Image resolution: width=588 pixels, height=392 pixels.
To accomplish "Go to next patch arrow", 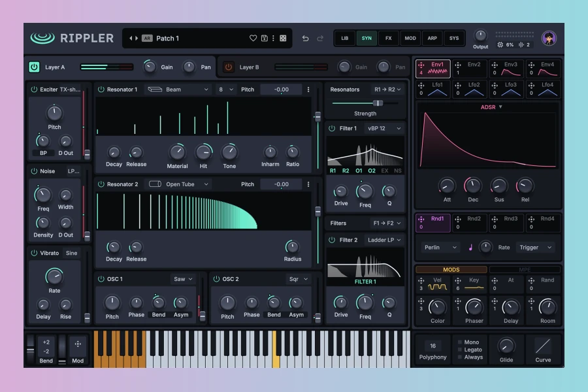I will (x=137, y=39).
